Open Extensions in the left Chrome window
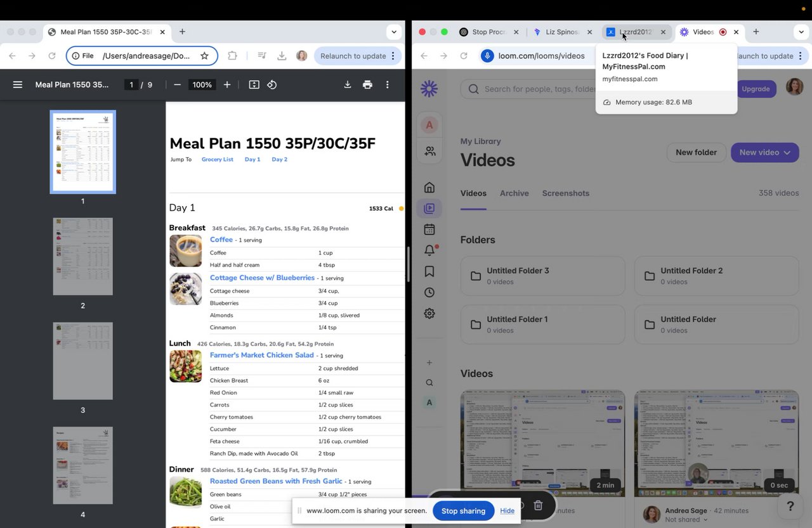The image size is (812, 528). point(232,56)
